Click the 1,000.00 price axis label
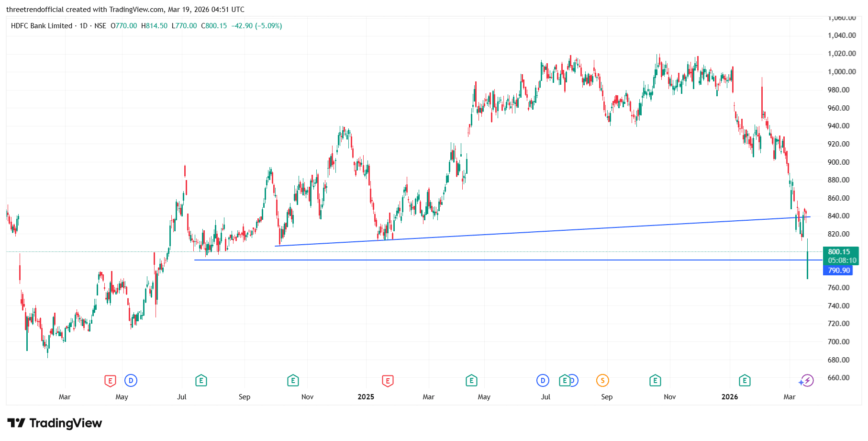Viewport: 868px width, 441px height. [x=842, y=72]
